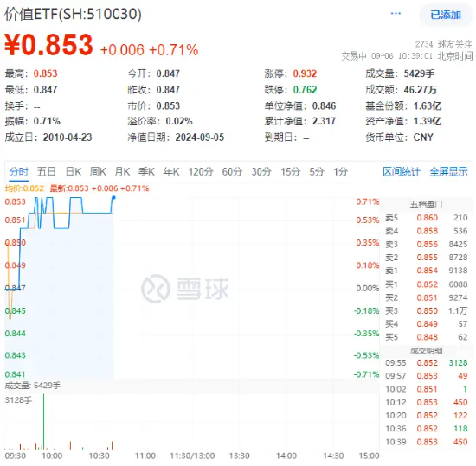The width and height of the screenshot is (476, 466).
Task: Click 全屏显示 fullscreen link
Action: tap(448, 171)
